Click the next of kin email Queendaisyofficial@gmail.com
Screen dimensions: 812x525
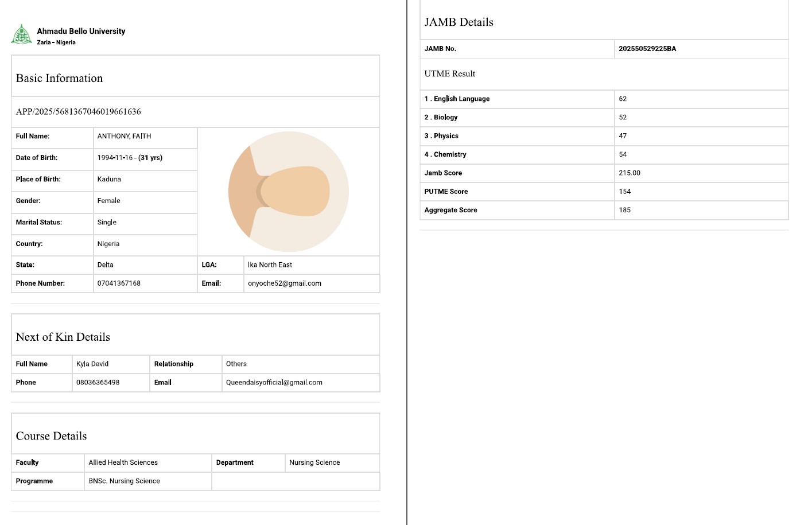[274, 383]
